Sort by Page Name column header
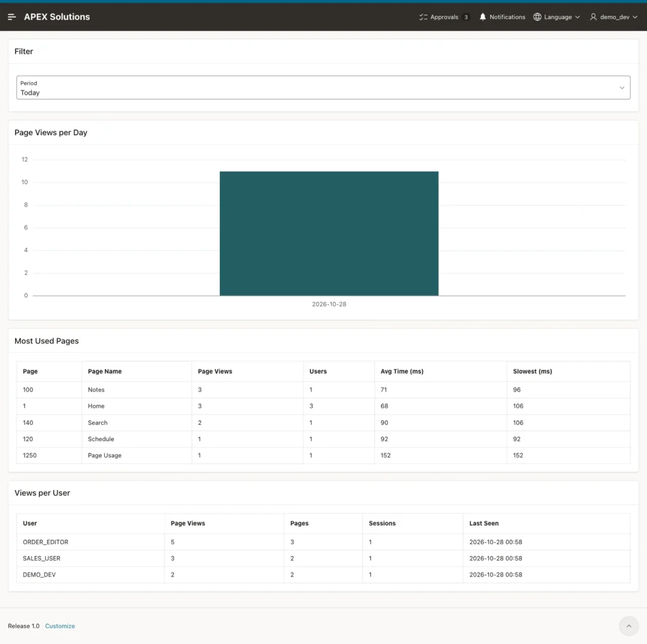This screenshot has width=647, height=644. tap(105, 371)
